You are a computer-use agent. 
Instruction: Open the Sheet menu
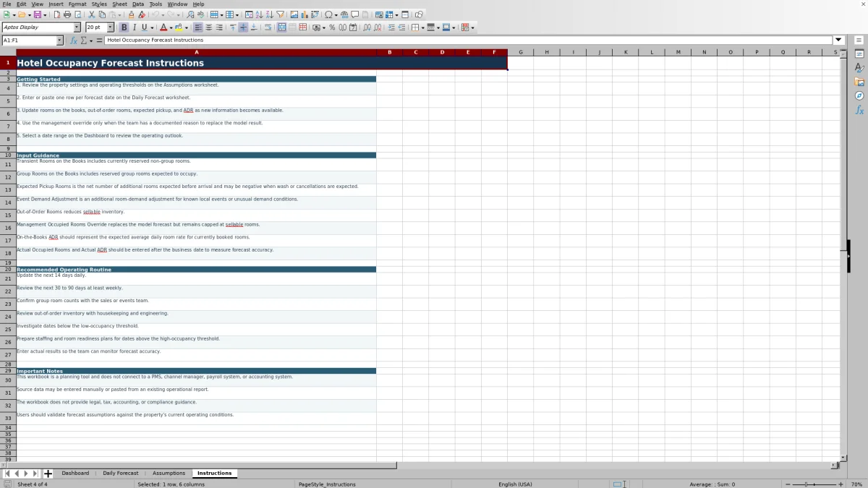point(119,4)
